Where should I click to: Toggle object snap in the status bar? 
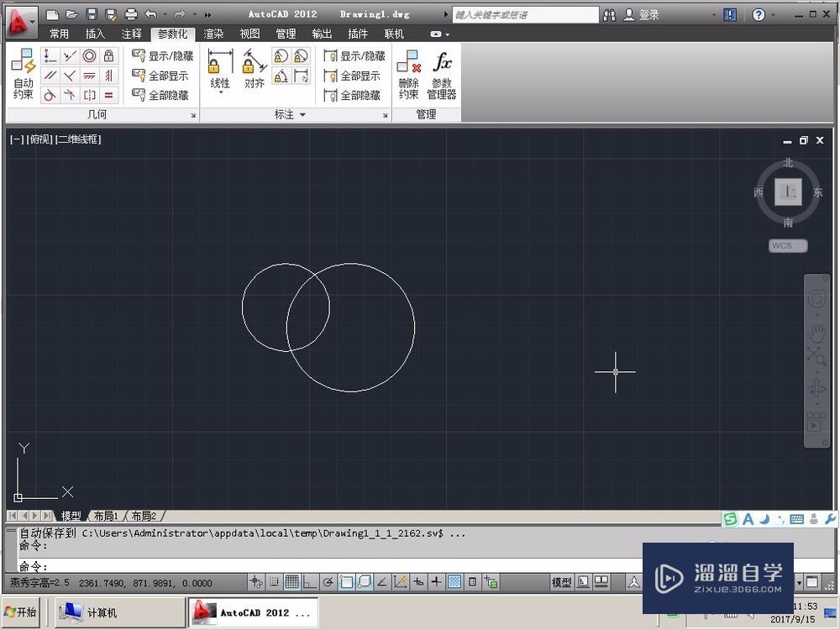(347, 581)
